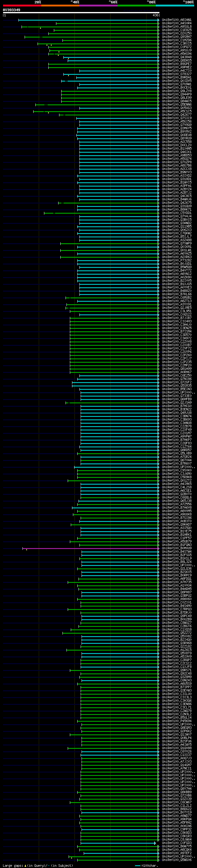The width and height of the screenshot is (197, 868).
Task: Select the UniRef100_A5GB79 label
Action: click(x=176, y=542)
